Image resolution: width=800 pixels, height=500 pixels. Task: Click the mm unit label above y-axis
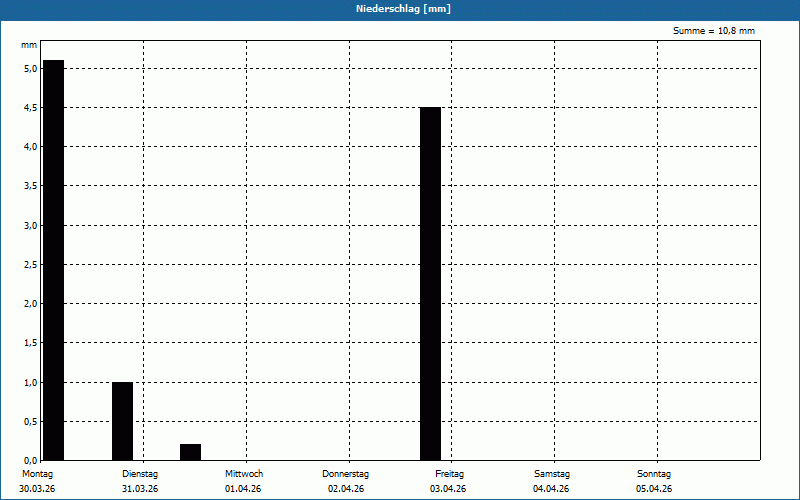(29, 45)
